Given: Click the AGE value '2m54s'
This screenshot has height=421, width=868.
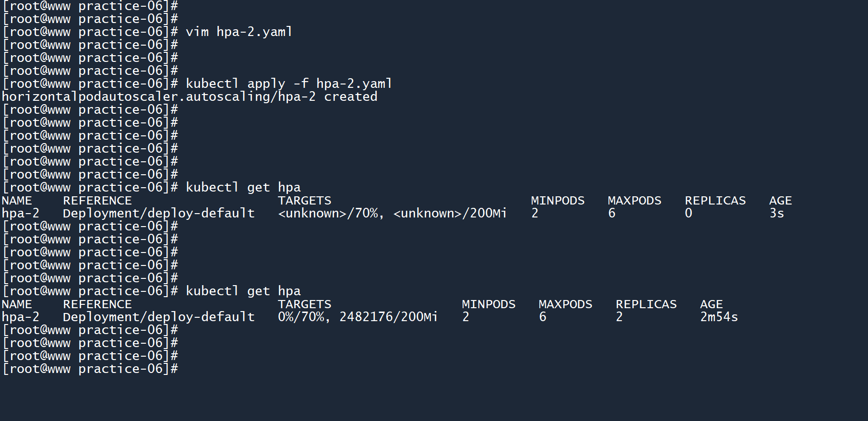Looking at the screenshot, I should [x=718, y=317].
